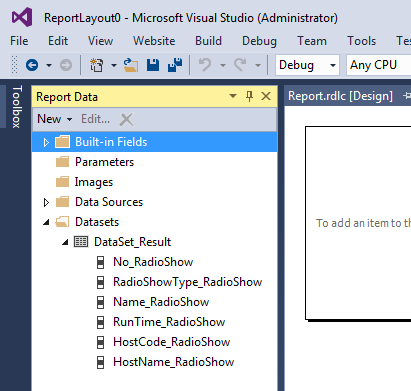Click the Parameters folder icon
The width and height of the screenshot is (411, 391).
tap(62, 162)
